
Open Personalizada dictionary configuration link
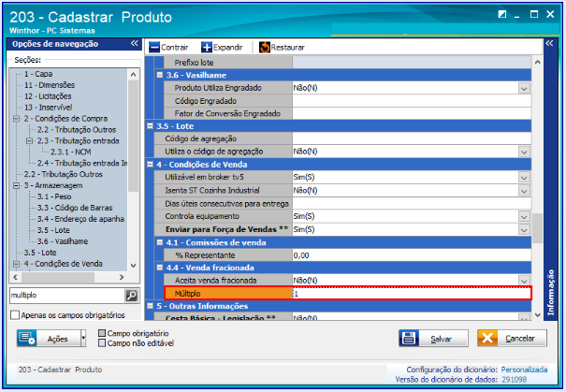(524, 370)
